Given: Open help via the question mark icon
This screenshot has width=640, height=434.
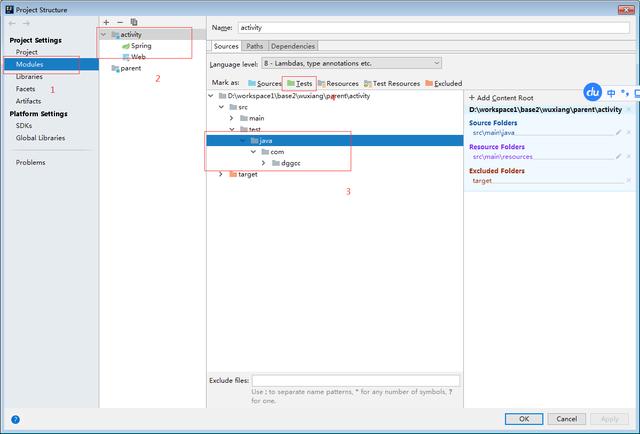Looking at the screenshot, I should [x=15, y=419].
